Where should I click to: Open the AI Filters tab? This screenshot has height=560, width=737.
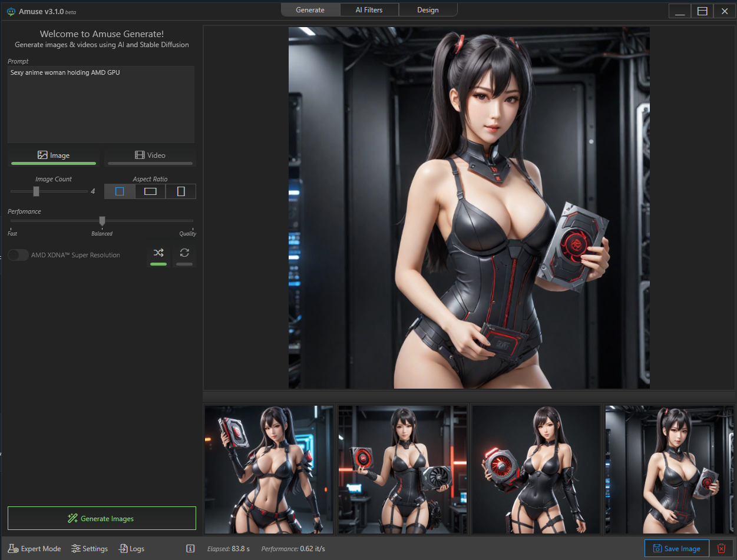(x=369, y=10)
